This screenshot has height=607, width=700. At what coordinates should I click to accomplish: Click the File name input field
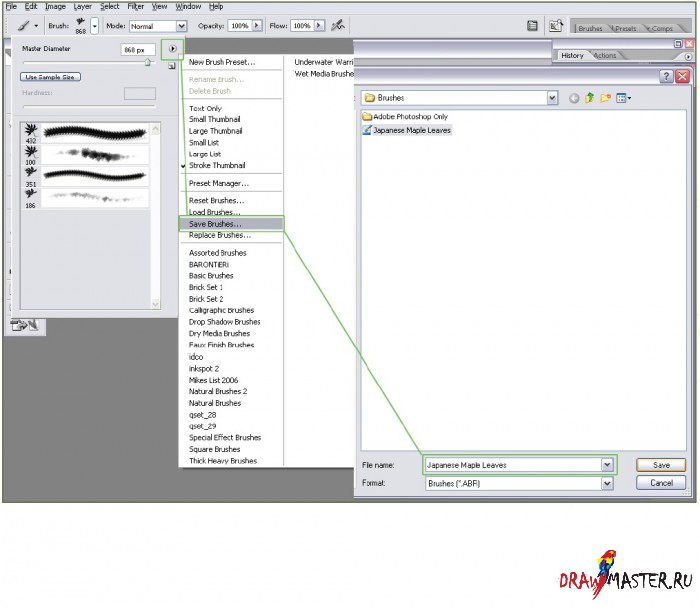click(513, 465)
